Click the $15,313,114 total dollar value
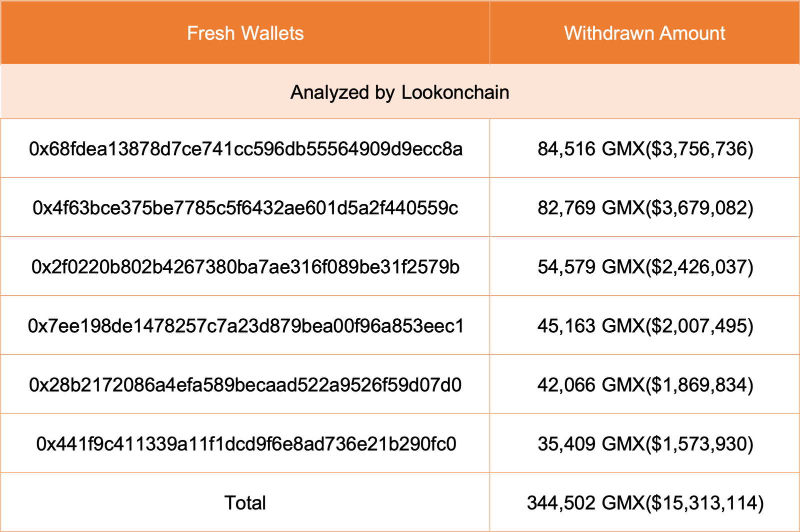 click(x=705, y=503)
